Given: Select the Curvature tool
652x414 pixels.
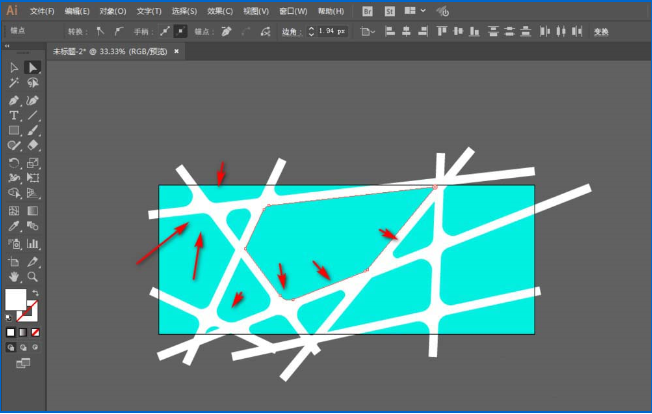Looking at the screenshot, I should pos(32,100).
